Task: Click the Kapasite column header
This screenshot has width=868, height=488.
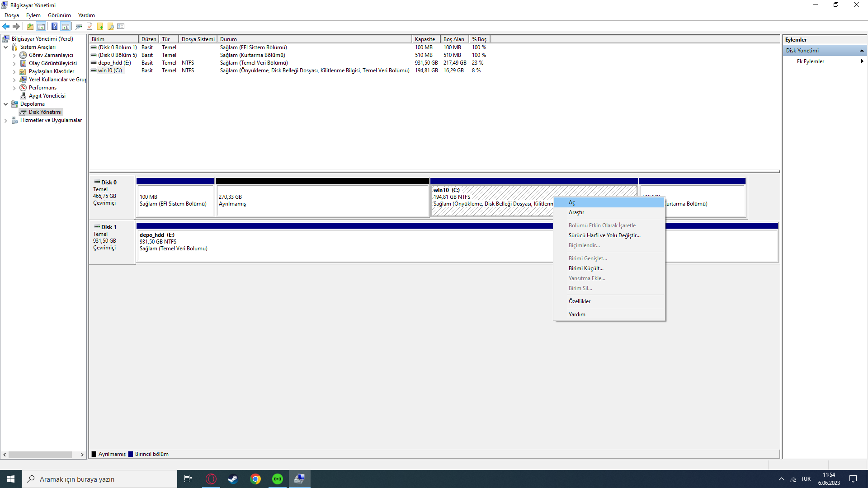Action: pos(425,39)
